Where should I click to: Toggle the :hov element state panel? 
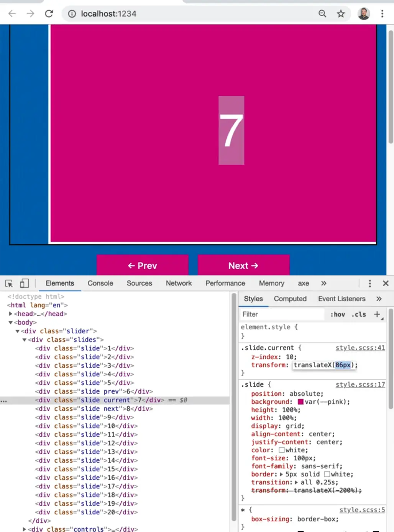(337, 314)
